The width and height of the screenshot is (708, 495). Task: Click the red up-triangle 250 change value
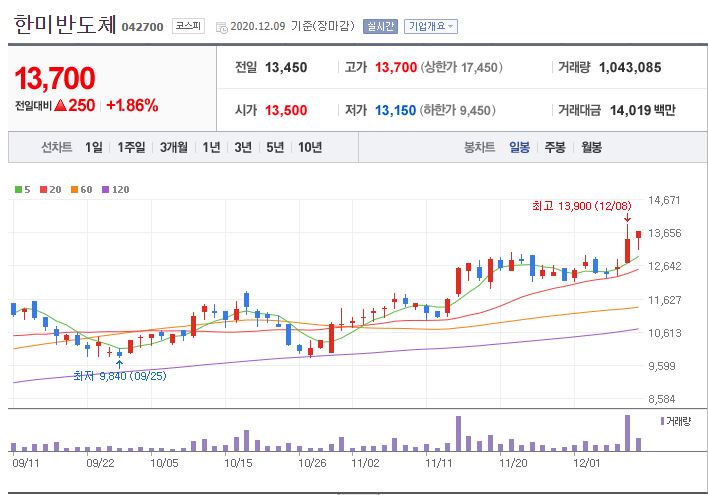[x=75, y=106]
